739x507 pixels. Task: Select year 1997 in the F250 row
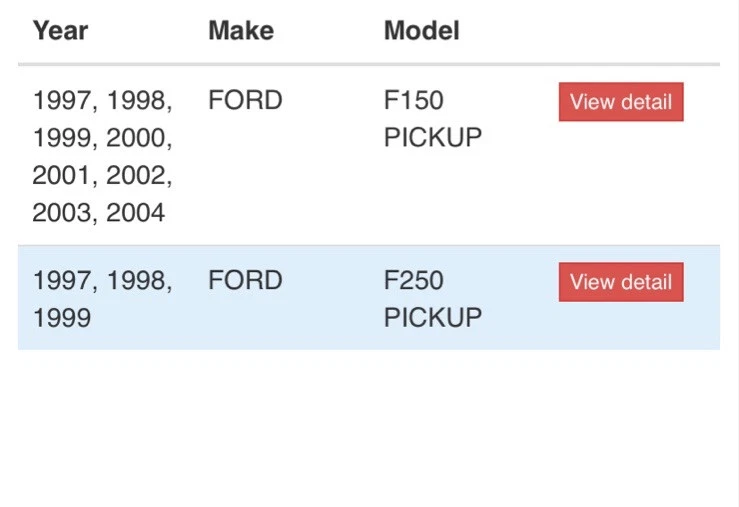pyautogui.click(x=62, y=280)
